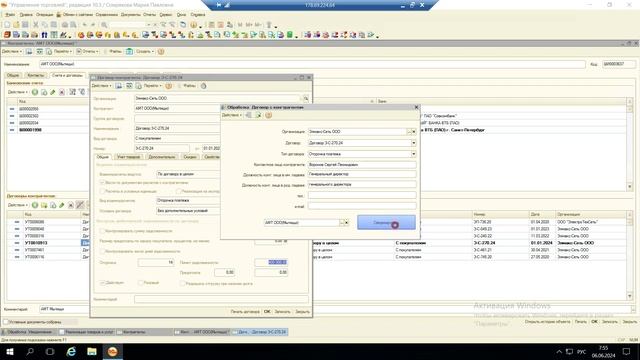Toggle Вести по документам расчетов checkbox
The height and width of the screenshot is (360, 640).
tap(102, 182)
